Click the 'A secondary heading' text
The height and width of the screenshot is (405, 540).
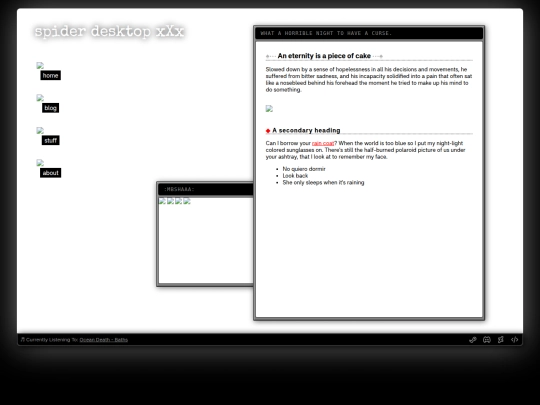pos(306,131)
